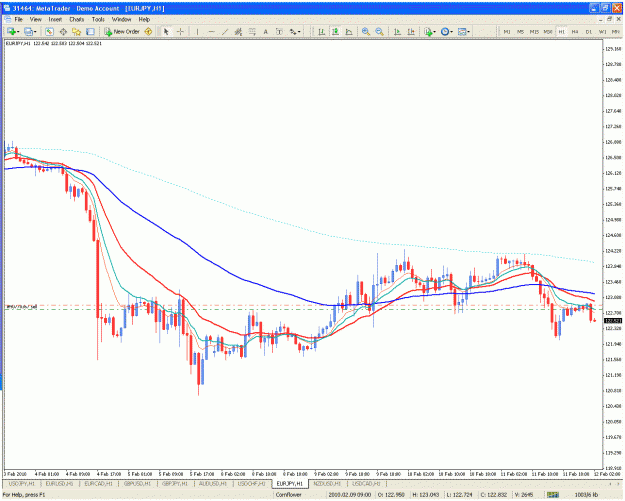Click the Zoom In magnifier icon
Screen dimensions: 625x501
pyautogui.click(x=366, y=31)
